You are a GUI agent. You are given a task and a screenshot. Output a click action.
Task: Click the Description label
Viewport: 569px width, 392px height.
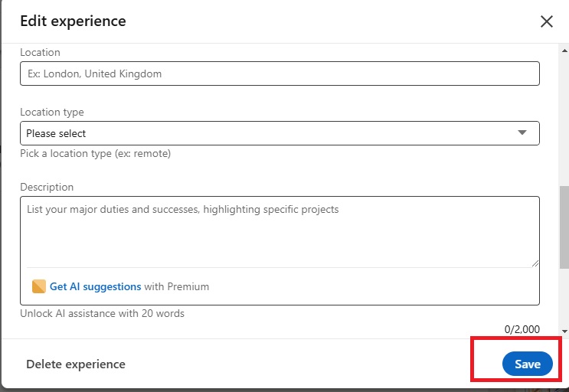coord(47,187)
